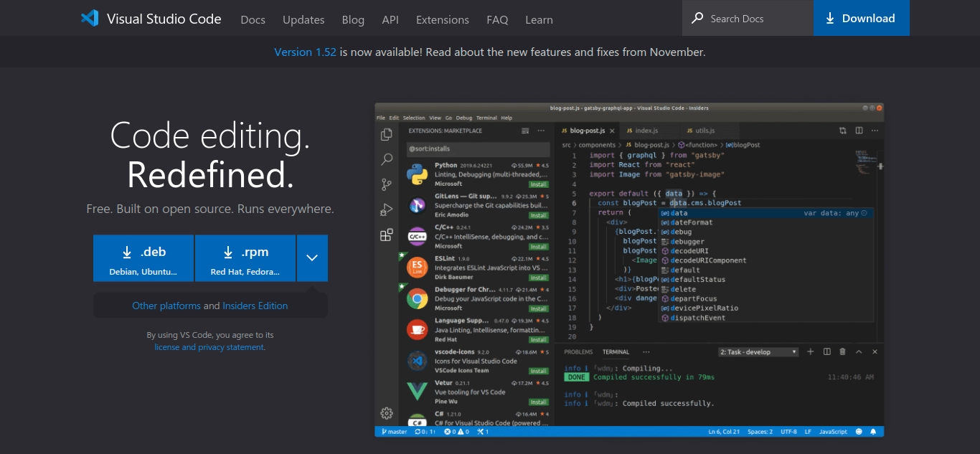Select the Search icon in the activity bar
980x454 pixels.
click(387, 159)
